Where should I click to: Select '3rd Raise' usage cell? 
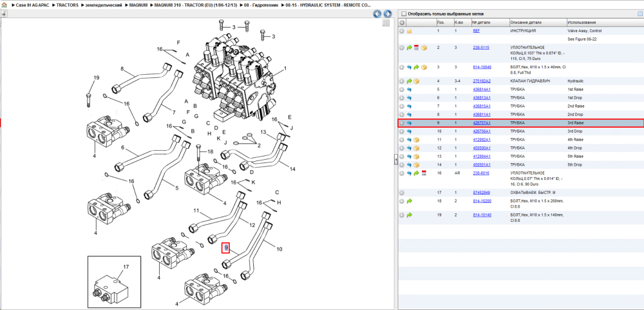point(575,123)
